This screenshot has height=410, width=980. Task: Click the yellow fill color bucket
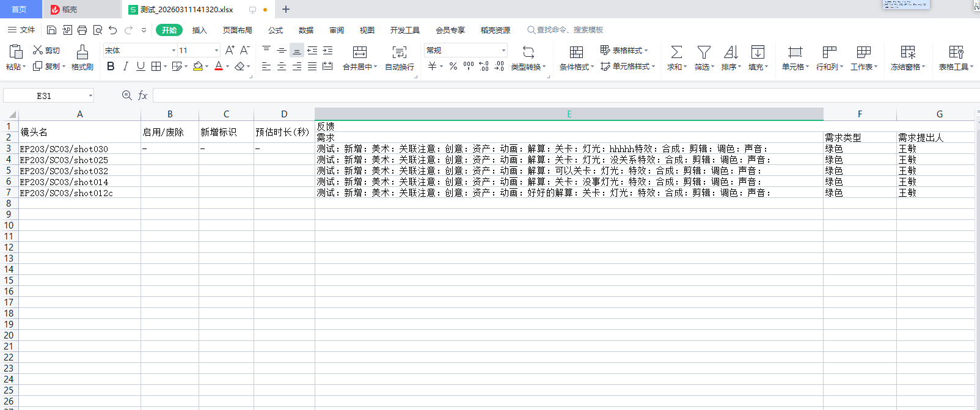coord(198,66)
